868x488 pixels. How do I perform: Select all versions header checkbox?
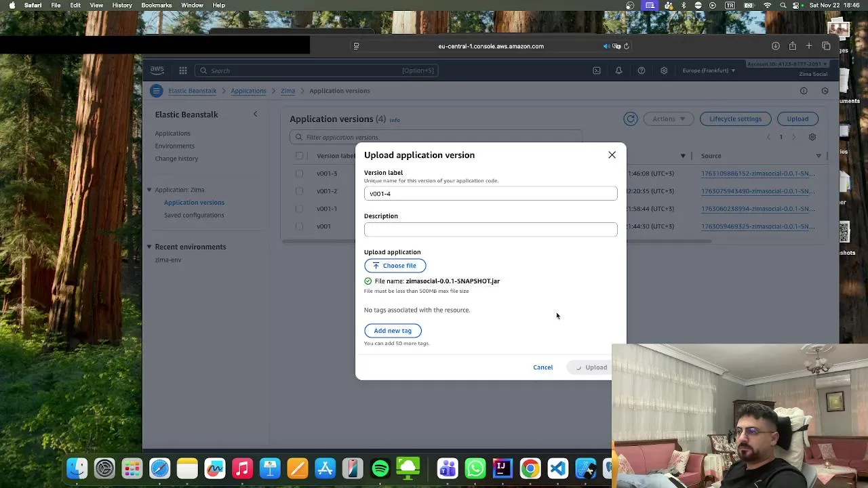point(299,156)
